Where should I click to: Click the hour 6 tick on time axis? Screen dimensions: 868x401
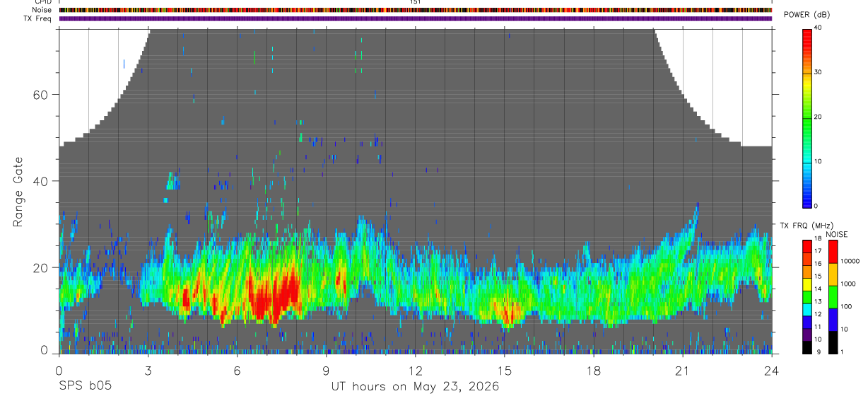coord(237,370)
